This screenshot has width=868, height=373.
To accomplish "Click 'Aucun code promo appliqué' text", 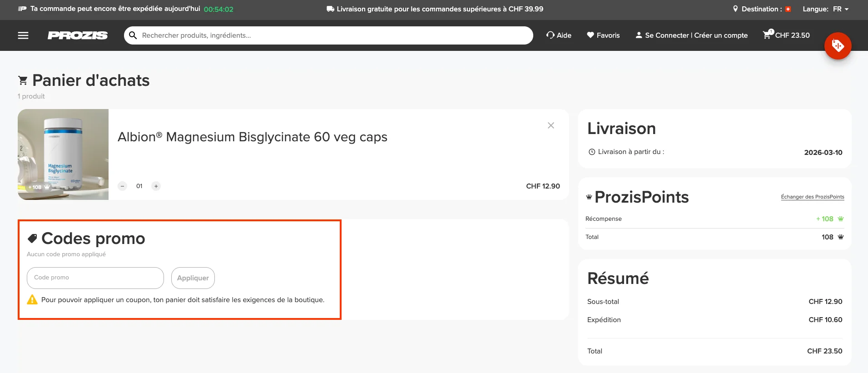I will [66, 254].
